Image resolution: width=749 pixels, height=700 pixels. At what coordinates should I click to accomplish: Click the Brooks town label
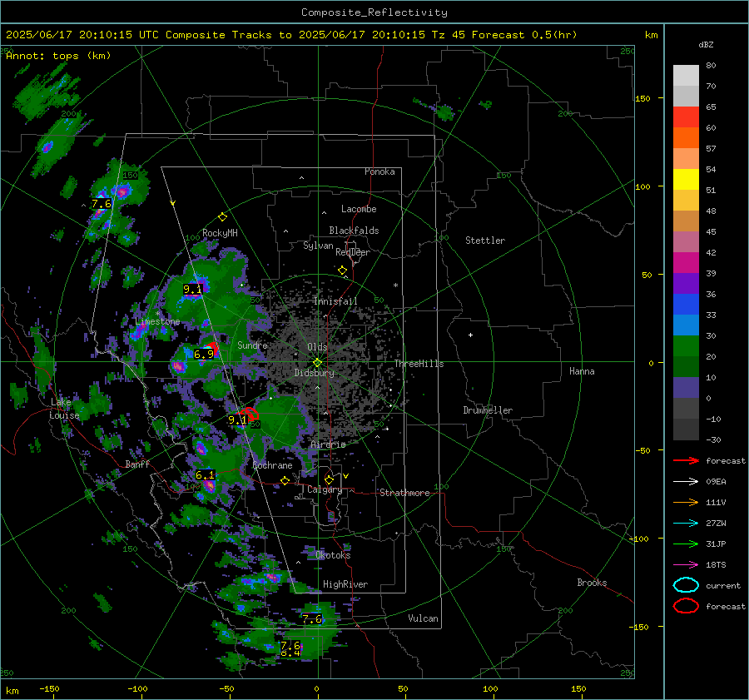click(x=592, y=583)
